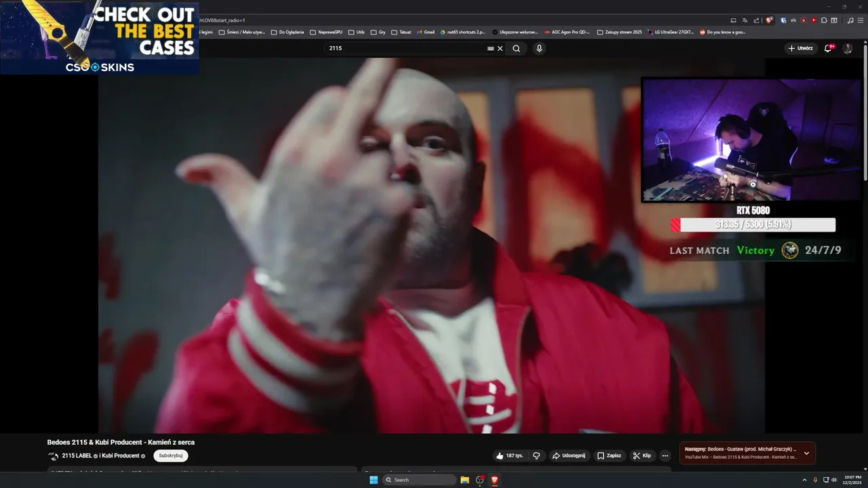Image resolution: width=868 pixels, height=488 pixels.
Task: Click the LAST MATCH Victory 24/7/9 text
Action: click(x=755, y=250)
